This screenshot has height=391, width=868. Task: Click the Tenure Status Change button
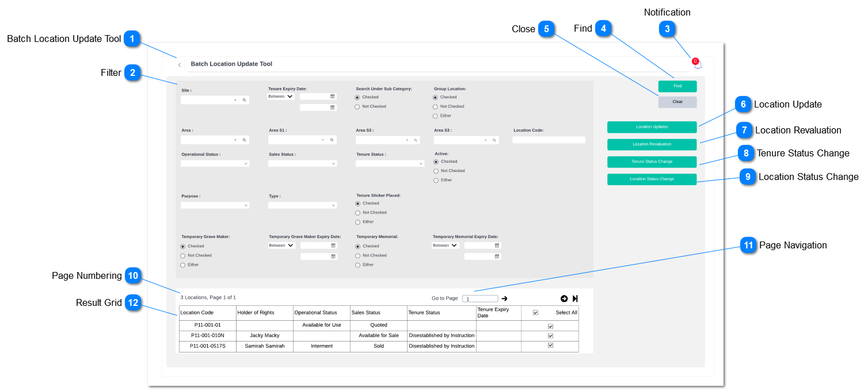[x=652, y=162]
